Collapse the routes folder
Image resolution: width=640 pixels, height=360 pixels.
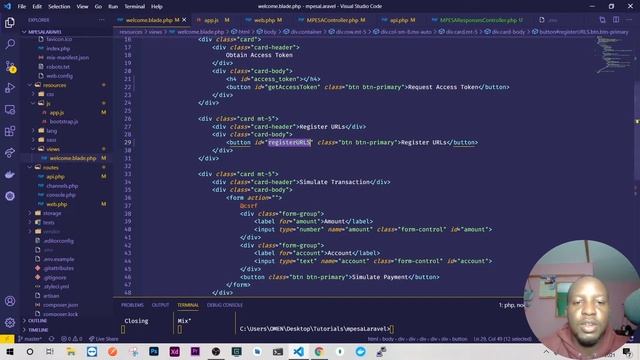coord(51,167)
